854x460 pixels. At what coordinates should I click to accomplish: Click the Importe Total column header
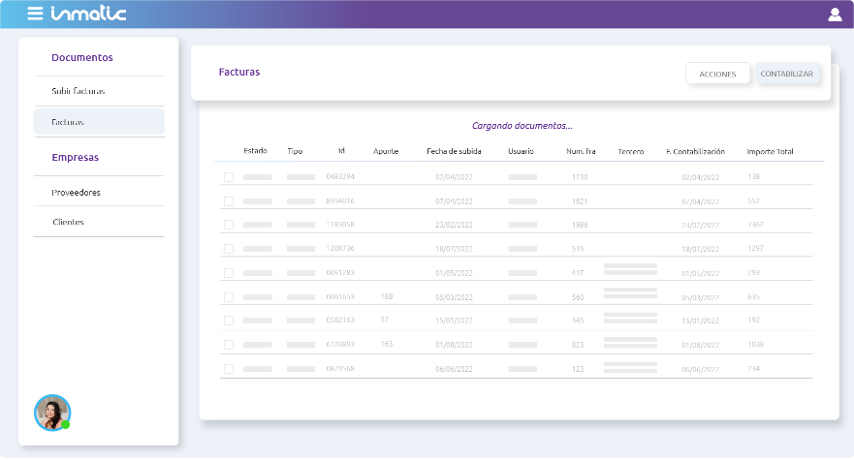(x=769, y=151)
